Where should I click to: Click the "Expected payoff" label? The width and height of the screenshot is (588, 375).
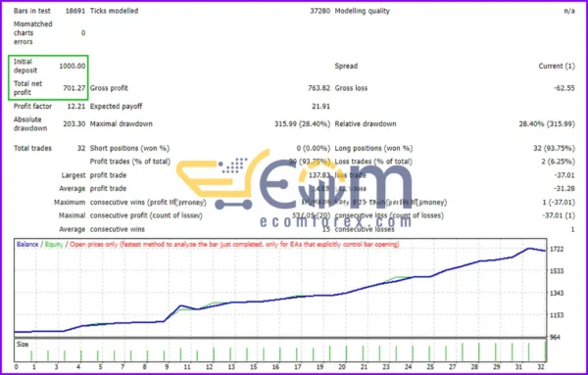[x=116, y=106]
